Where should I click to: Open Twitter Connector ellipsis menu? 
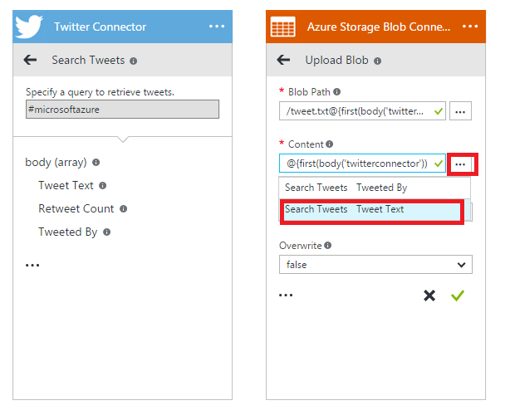click(217, 27)
